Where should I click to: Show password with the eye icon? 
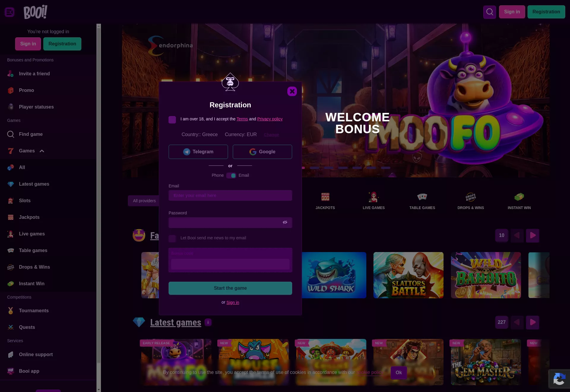pyautogui.click(x=285, y=222)
